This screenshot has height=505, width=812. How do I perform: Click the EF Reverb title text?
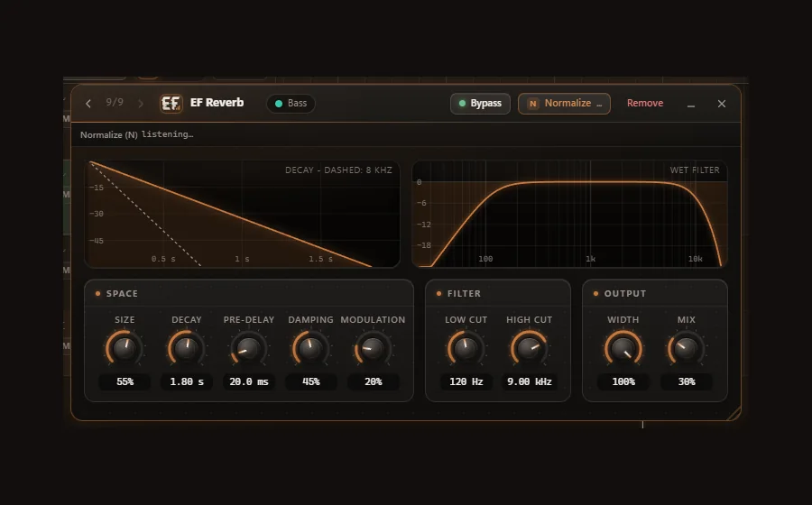pos(217,103)
